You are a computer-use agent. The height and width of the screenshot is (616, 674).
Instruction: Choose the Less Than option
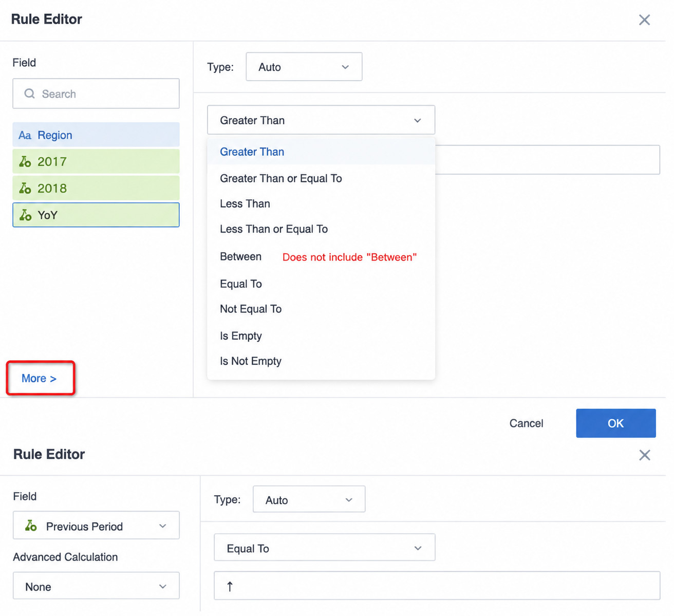(321, 203)
